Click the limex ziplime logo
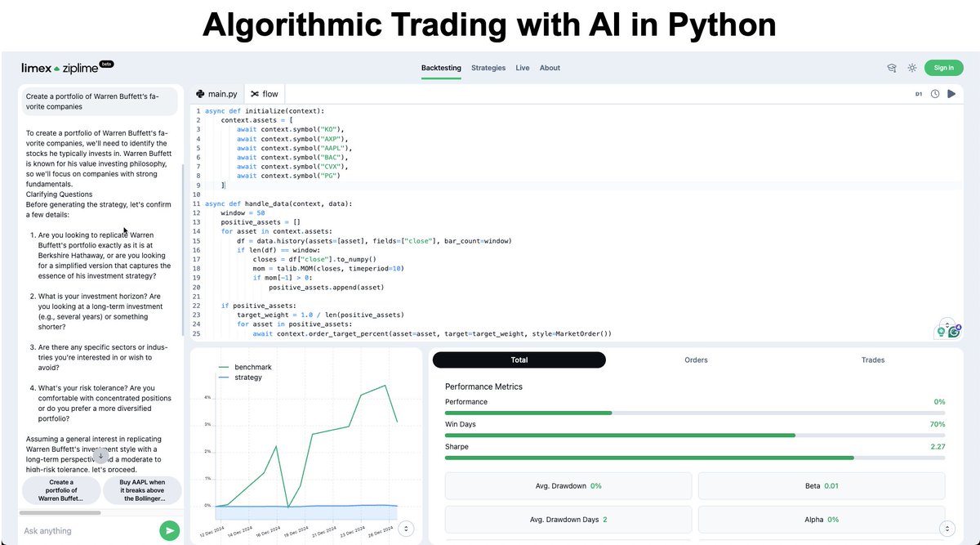Screen dimensions: 980x545 click(x=61, y=68)
